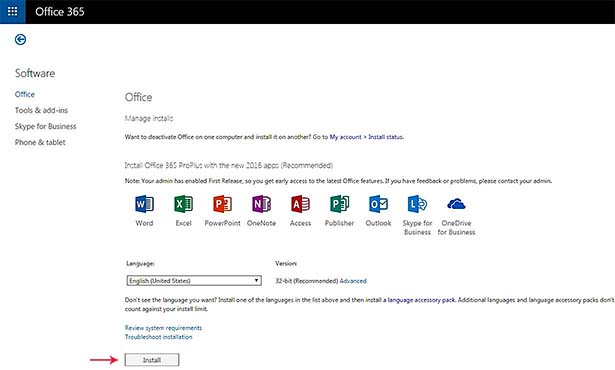Click the '32-bit (Recommended)' version text
Image resolution: width=615 pixels, height=370 pixels.
click(307, 281)
